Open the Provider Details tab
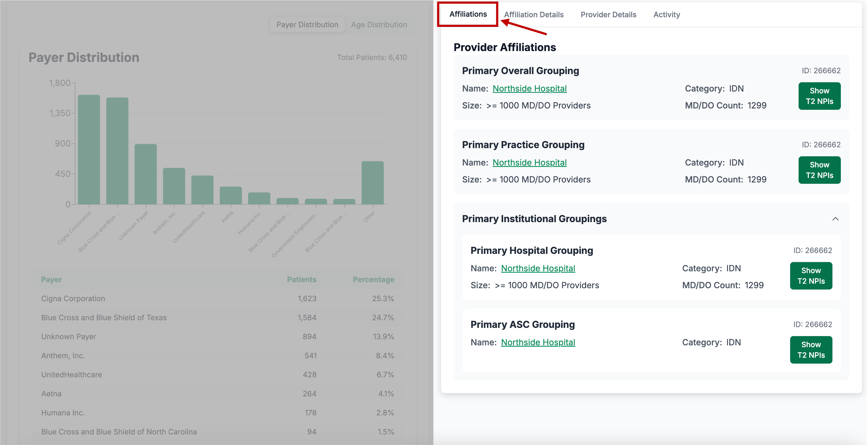The width and height of the screenshot is (868, 445). (x=608, y=15)
